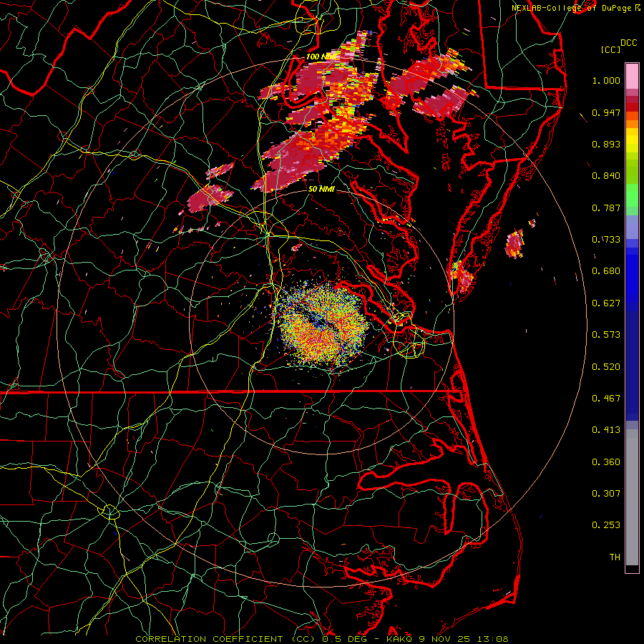Click the 0.893 scale value
Viewport: 644px width, 644px height.
[x=606, y=144]
